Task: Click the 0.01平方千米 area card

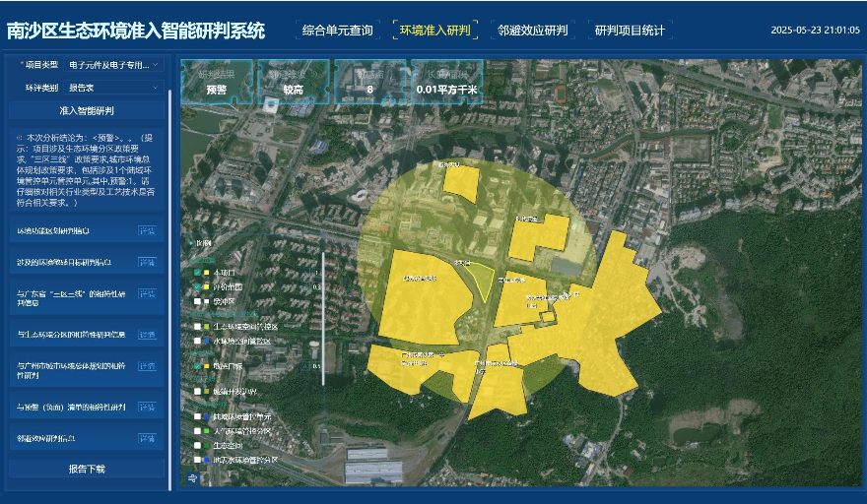Action: coord(446,83)
